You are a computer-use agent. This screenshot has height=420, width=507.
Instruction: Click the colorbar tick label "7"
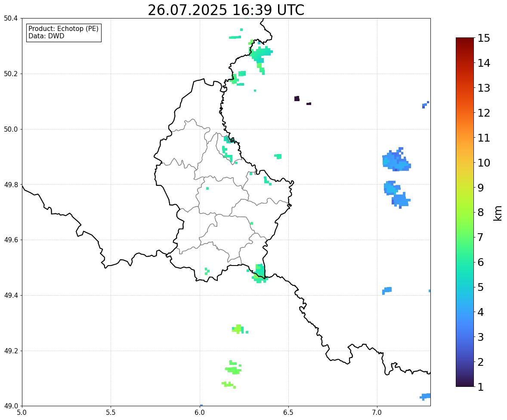(481, 237)
